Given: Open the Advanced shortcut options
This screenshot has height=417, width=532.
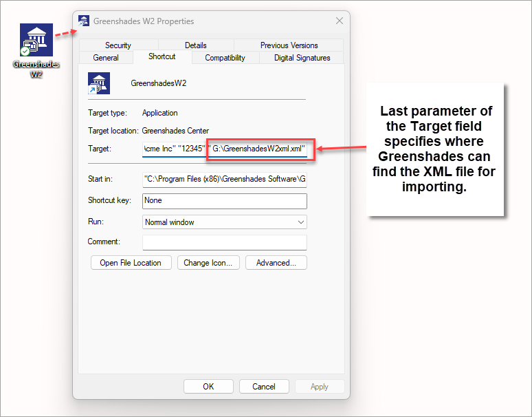Looking at the screenshot, I should pyautogui.click(x=276, y=263).
